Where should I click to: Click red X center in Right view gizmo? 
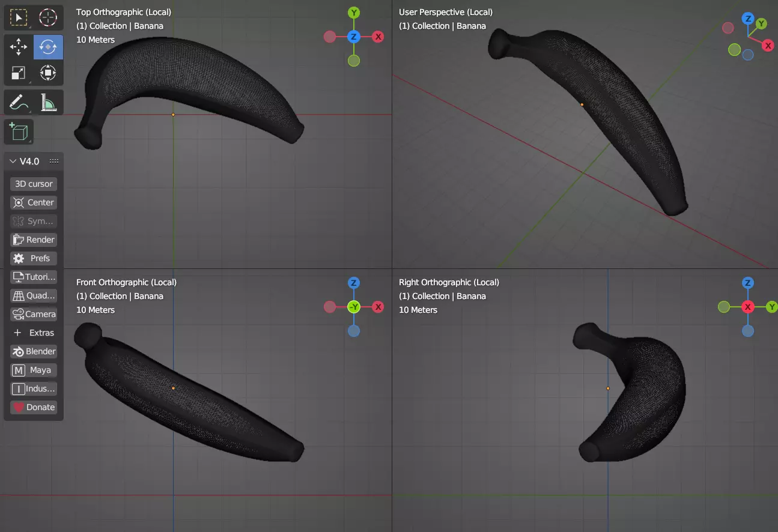click(748, 307)
